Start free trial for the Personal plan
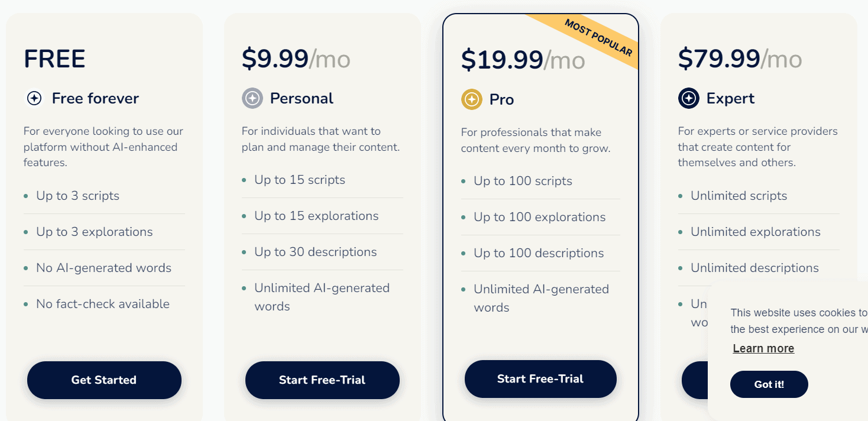 tap(322, 380)
